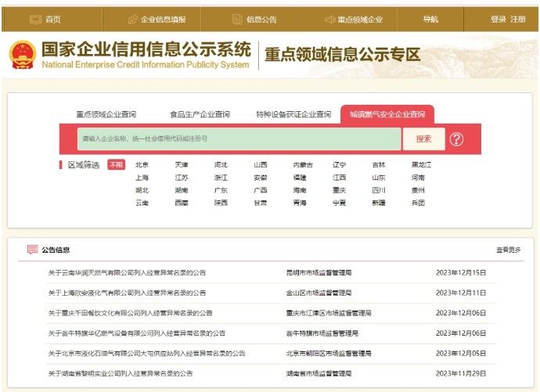Viewport: 540px width, 392px height.
Task: Open the 首页 home menu item
Action: [x=45, y=20]
